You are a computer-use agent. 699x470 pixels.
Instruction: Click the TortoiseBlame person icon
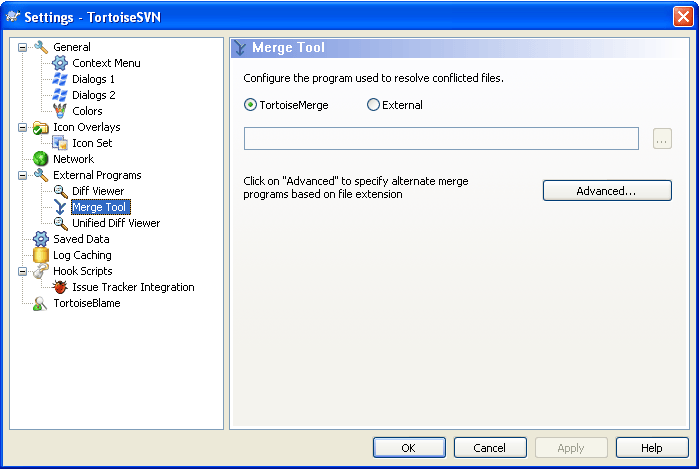coord(40,303)
